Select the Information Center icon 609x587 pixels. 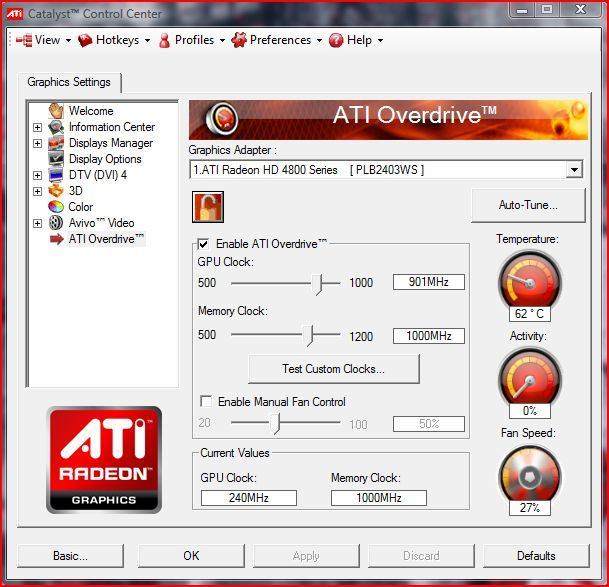tap(56, 127)
